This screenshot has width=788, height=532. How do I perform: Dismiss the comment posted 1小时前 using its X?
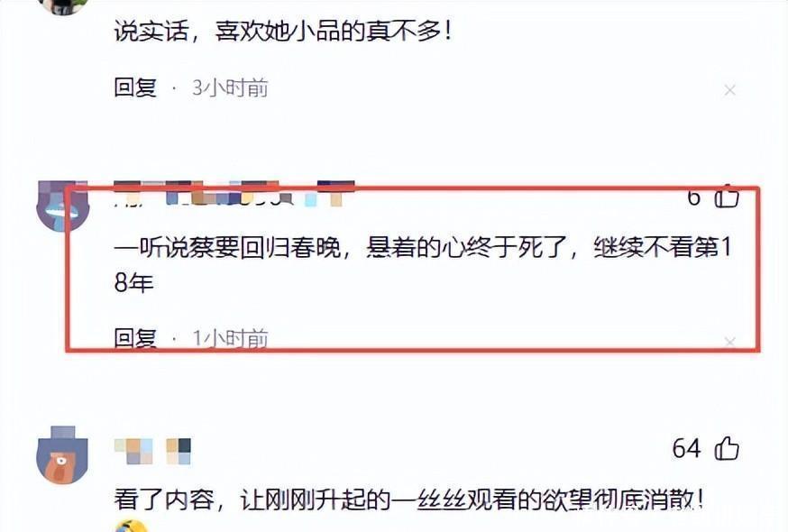729,342
